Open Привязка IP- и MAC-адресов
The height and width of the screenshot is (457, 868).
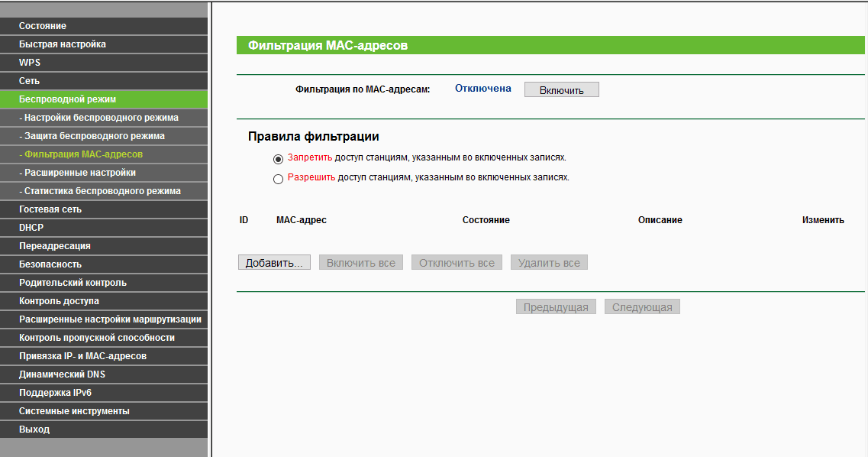[x=104, y=355]
